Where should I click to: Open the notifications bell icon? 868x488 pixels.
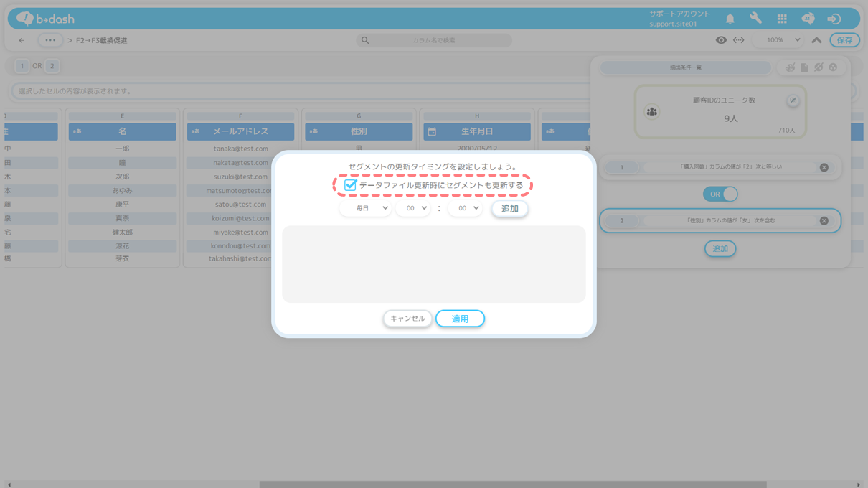[730, 19]
